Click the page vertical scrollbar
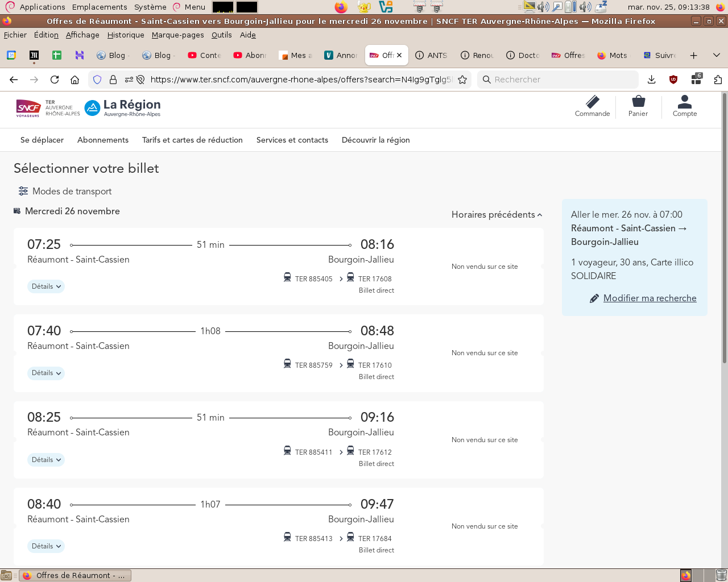This screenshot has width=728, height=582. click(724, 227)
